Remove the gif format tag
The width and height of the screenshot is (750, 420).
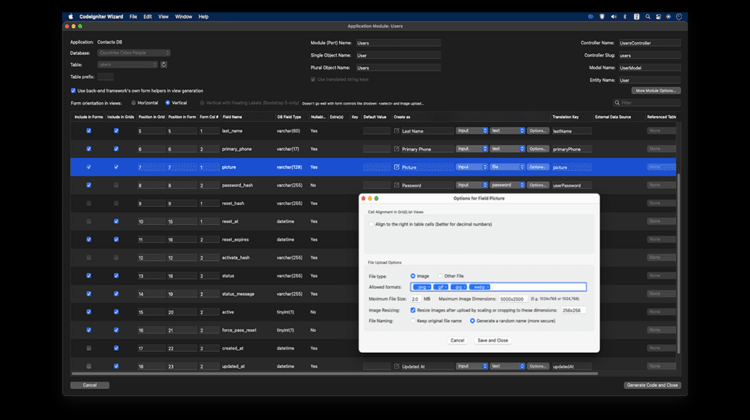click(446, 287)
